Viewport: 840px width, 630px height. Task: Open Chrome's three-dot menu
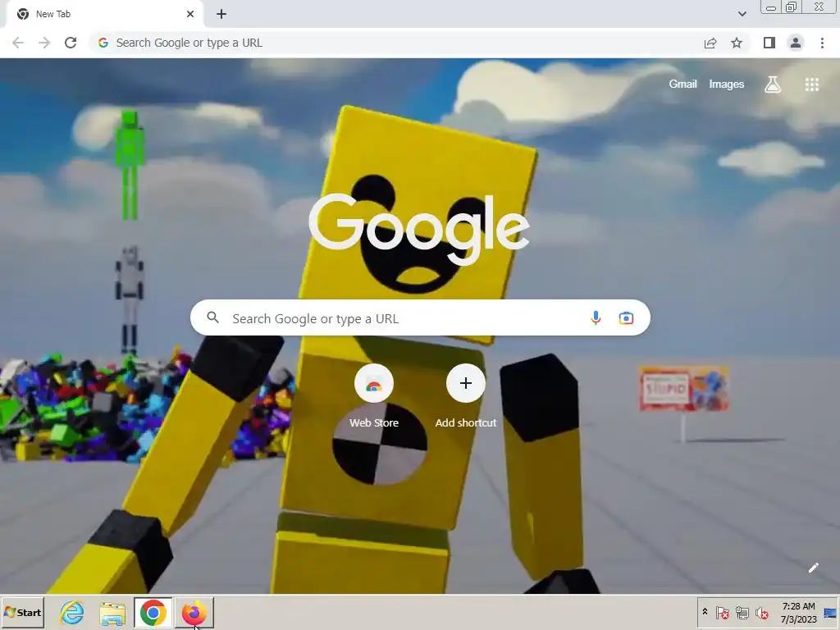point(822,43)
